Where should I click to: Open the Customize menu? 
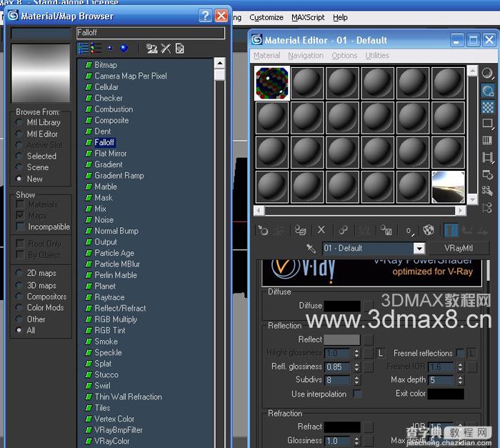[x=266, y=17]
